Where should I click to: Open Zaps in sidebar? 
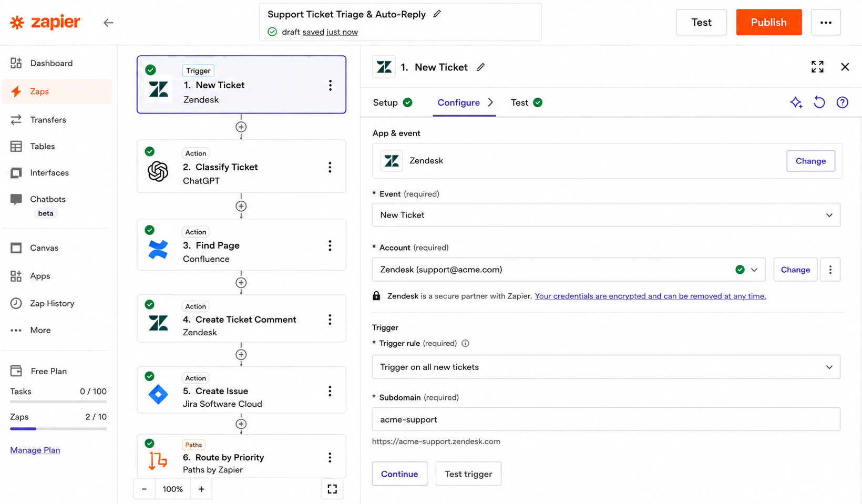coord(57,91)
